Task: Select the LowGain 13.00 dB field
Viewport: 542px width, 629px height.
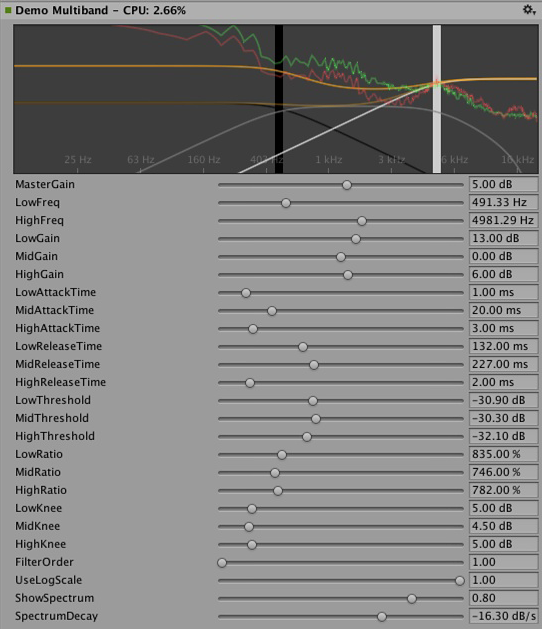Action: point(503,238)
